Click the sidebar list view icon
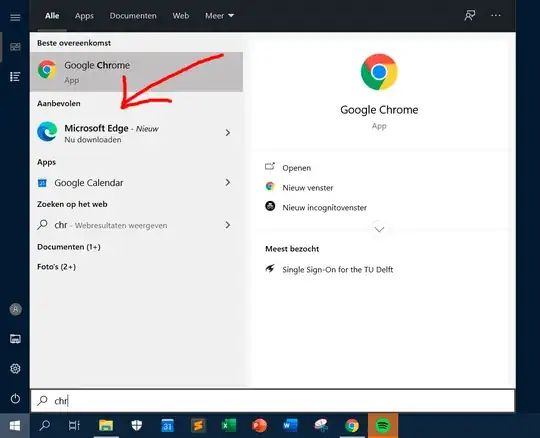Screen dimensions: 540x438 (15, 76)
